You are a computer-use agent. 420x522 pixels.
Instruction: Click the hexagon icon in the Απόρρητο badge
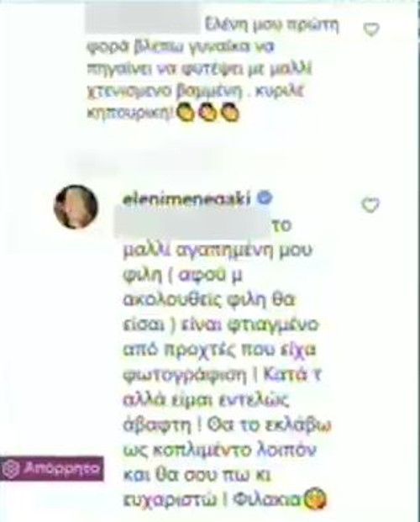tap(12, 469)
